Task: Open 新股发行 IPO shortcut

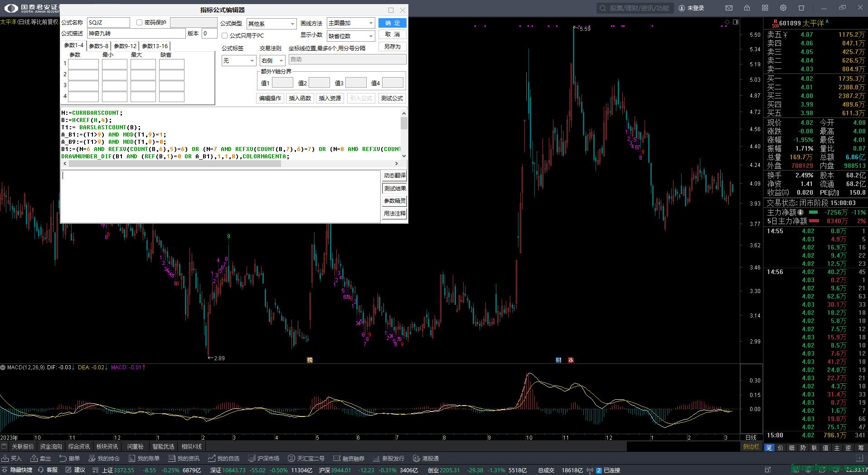Action: (388, 458)
